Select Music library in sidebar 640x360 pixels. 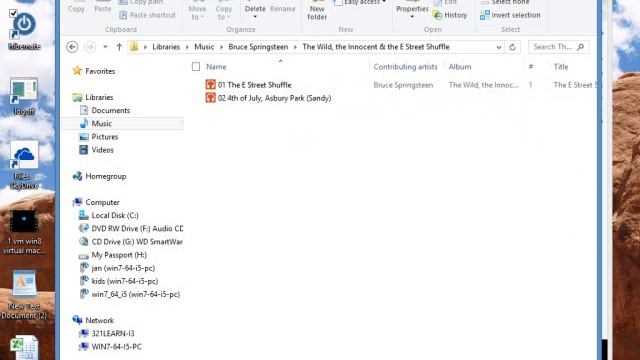click(x=102, y=123)
